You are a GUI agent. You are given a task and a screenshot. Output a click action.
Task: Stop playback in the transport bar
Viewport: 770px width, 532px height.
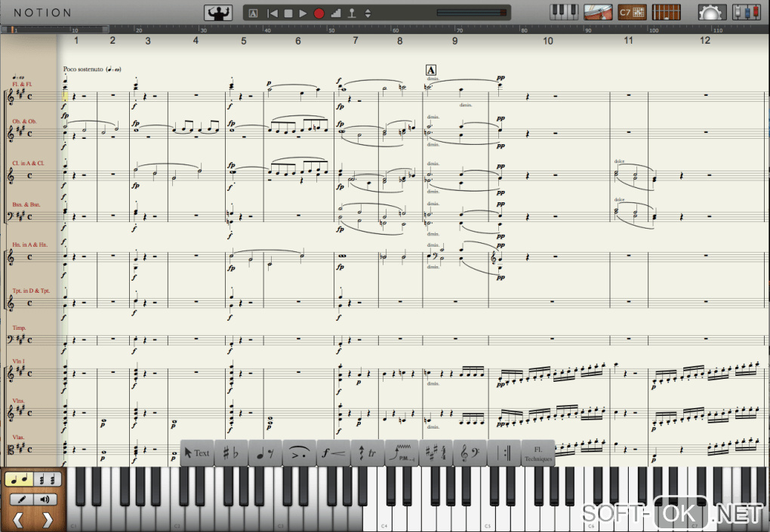288,14
